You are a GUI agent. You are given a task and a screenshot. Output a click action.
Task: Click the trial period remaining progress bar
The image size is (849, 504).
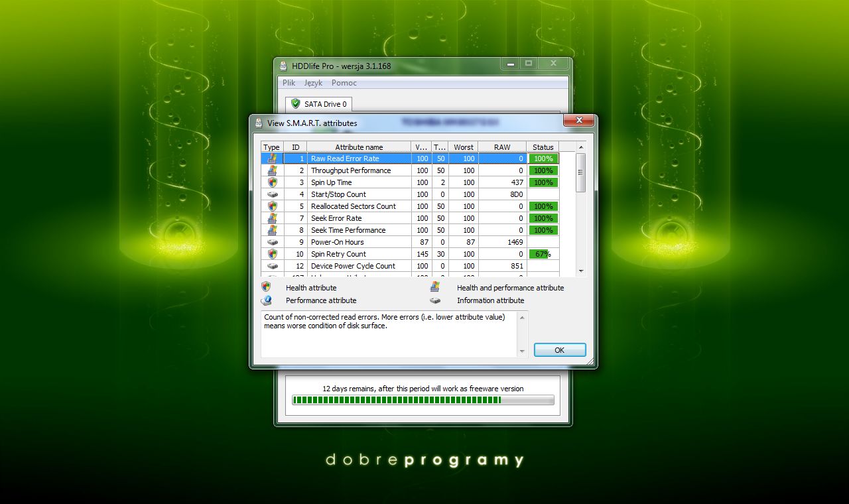click(423, 400)
